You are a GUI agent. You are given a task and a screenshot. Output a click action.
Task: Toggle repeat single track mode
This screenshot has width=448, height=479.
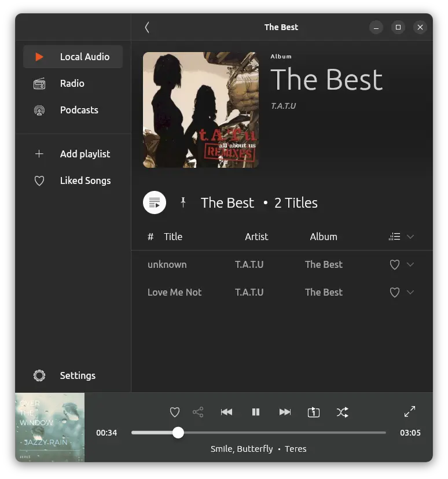click(313, 412)
